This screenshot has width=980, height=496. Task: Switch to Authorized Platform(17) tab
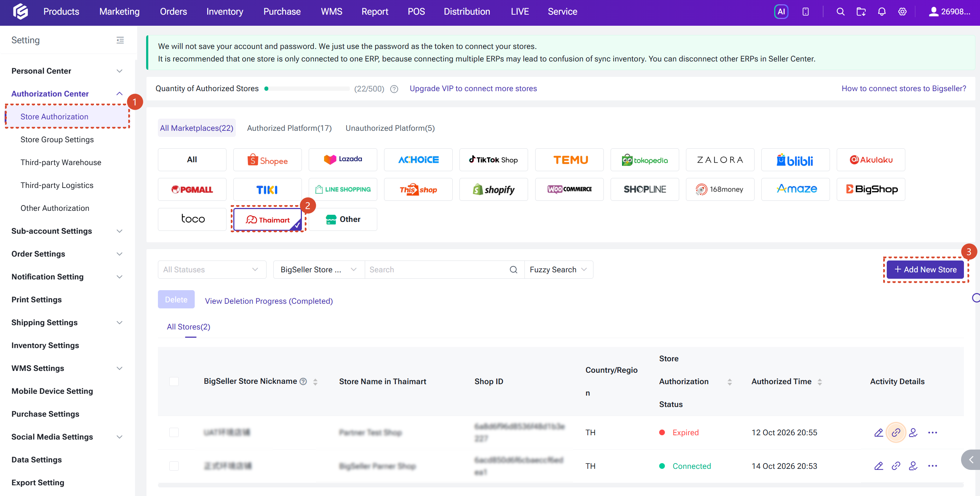pos(289,128)
